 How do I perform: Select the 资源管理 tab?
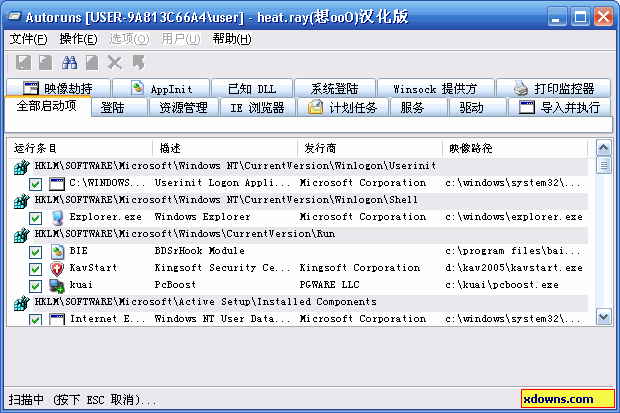[x=183, y=107]
